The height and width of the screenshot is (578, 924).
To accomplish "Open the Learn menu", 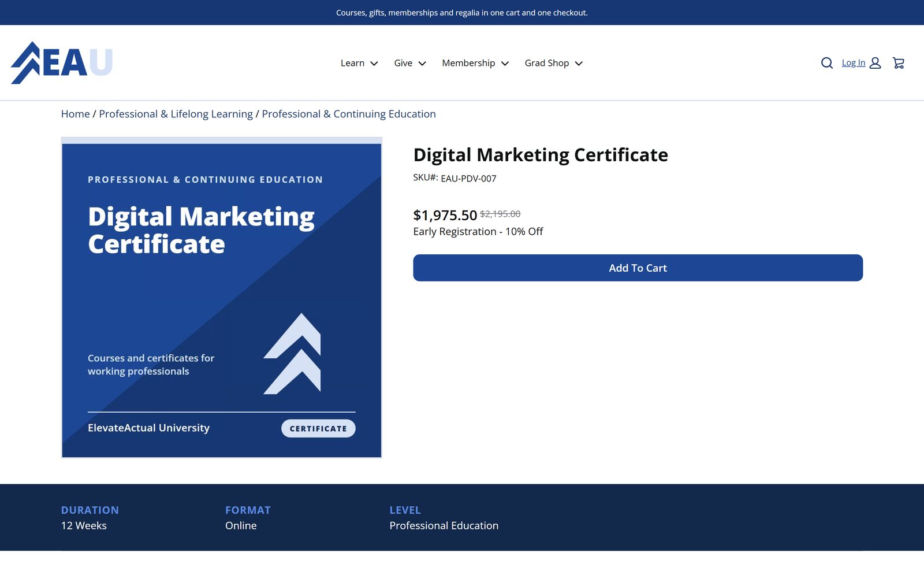I will pos(359,63).
